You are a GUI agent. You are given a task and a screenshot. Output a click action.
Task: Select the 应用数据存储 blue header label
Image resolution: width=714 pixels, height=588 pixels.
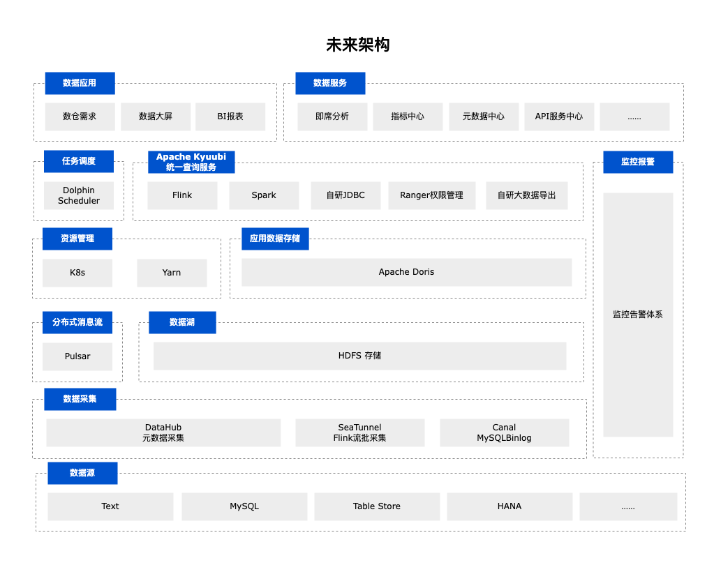click(x=275, y=239)
